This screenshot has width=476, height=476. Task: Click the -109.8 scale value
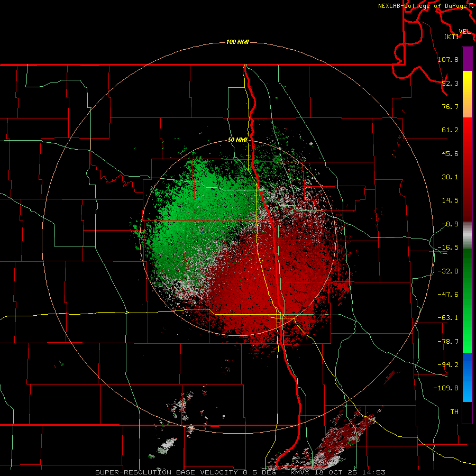pos(446,388)
